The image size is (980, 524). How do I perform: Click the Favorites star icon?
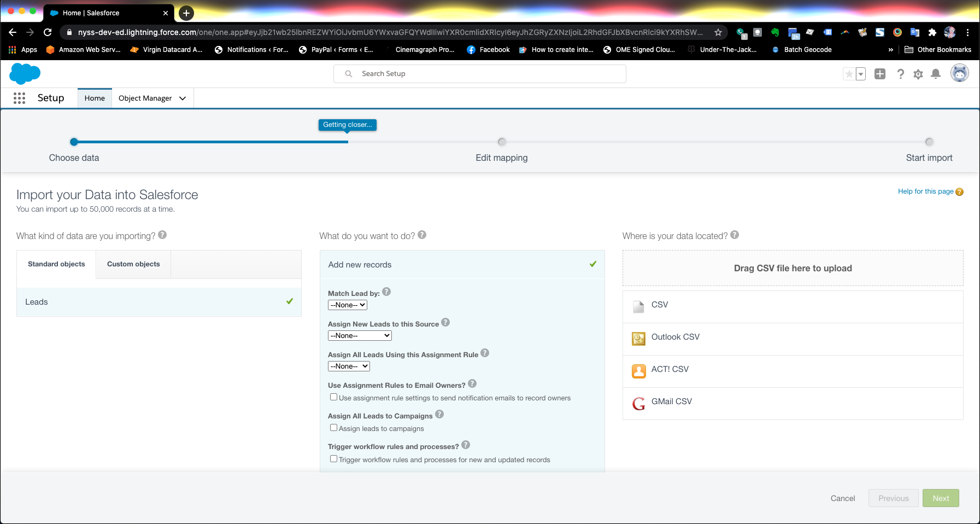[849, 74]
